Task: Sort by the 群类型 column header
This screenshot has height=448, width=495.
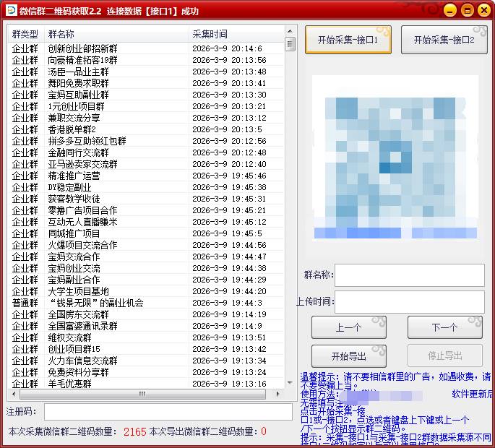Action: [25, 35]
